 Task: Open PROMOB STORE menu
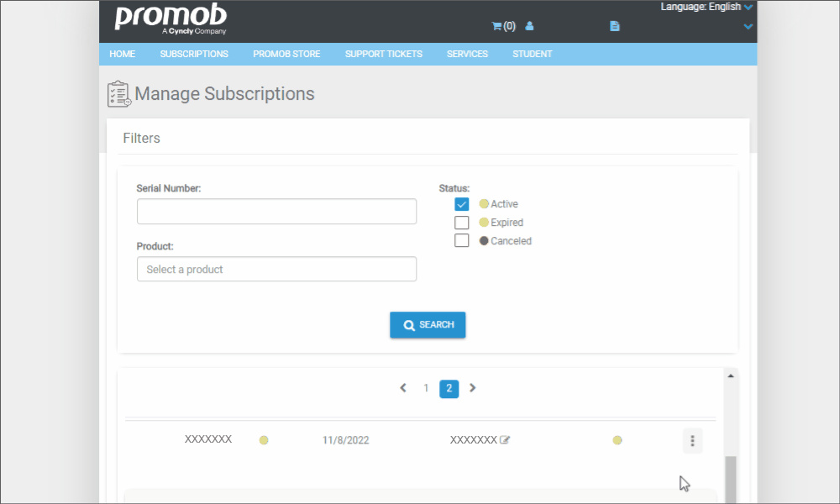click(x=286, y=54)
